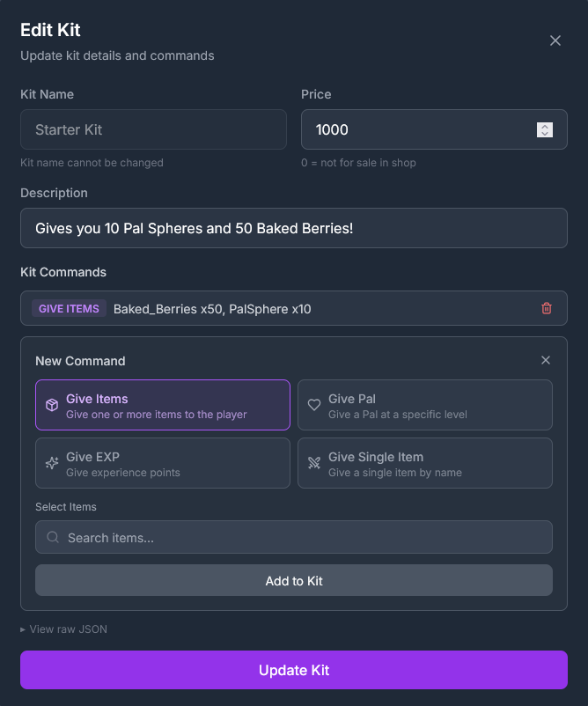The image size is (588, 706).
Task: Click the heart icon in Give Pal
Action: 314,406
